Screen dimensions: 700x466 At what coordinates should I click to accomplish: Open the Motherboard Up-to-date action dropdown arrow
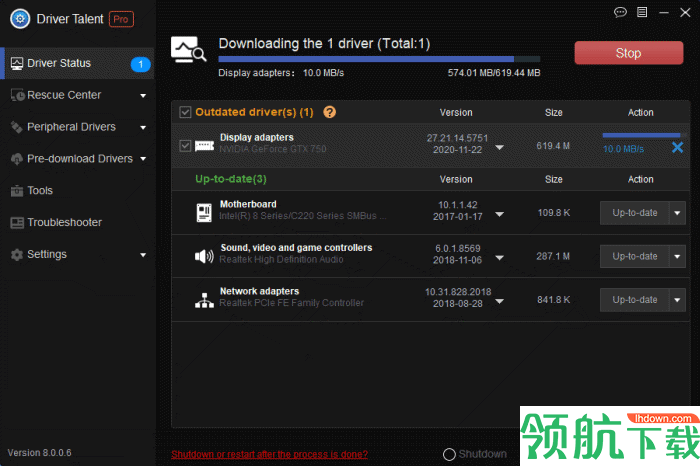[x=677, y=213]
